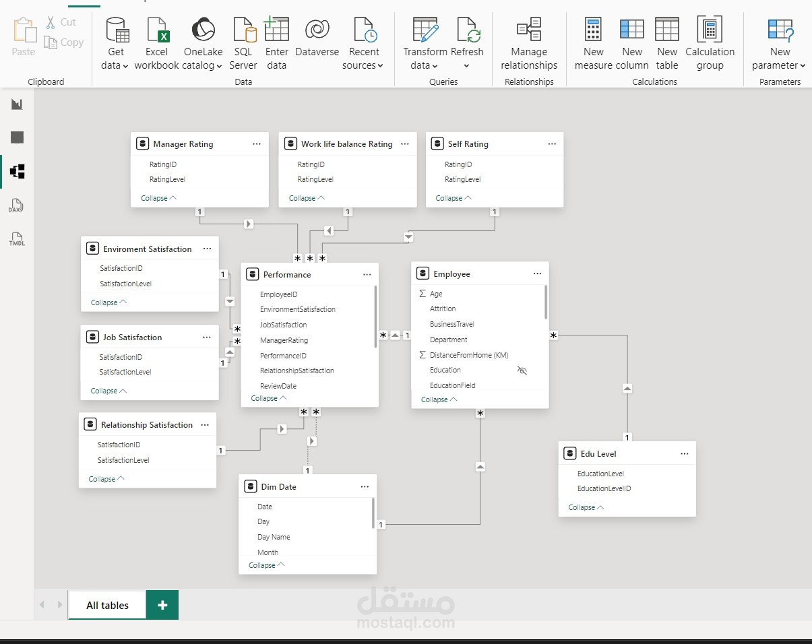Image resolution: width=812 pixels, height=644 pixels.
Task: Add a new layout tab with plus
Action: coord(162,605)
